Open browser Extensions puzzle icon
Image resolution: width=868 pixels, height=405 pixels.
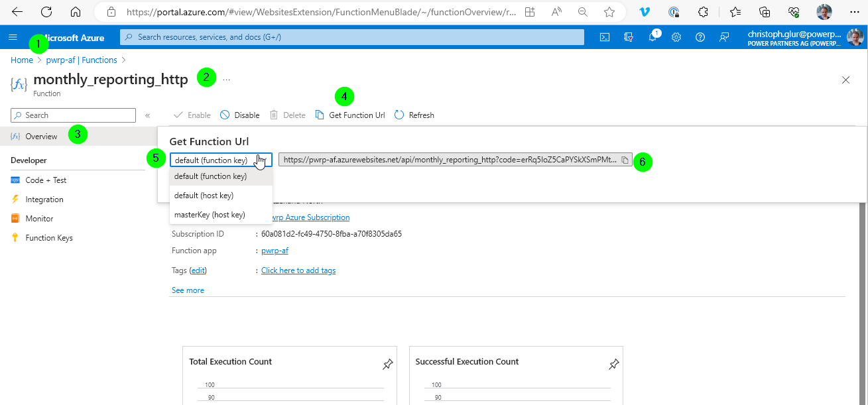pos(704,12)
